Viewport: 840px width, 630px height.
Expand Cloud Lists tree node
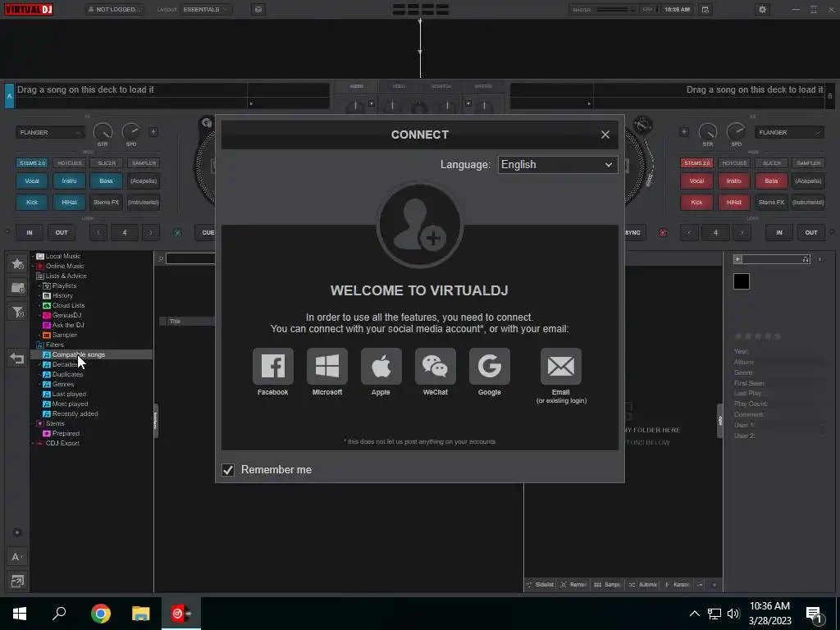pos(39,306)
